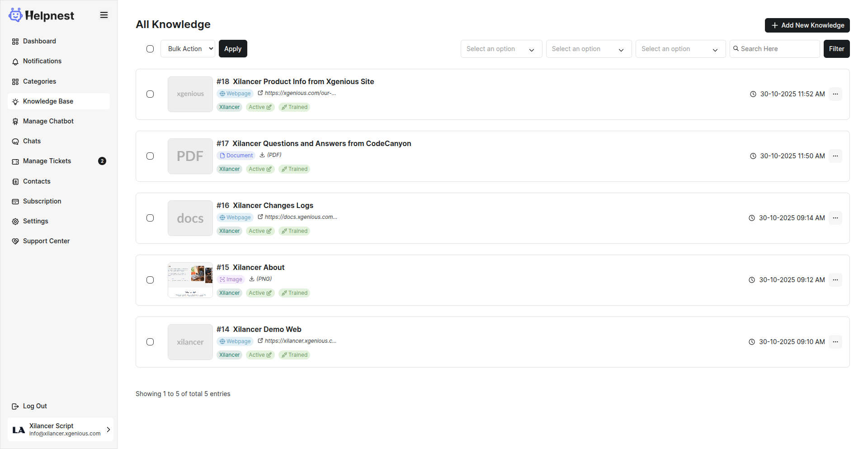868x449 pixels.
Task: Click the search magnifier icon
Action: 736,48
